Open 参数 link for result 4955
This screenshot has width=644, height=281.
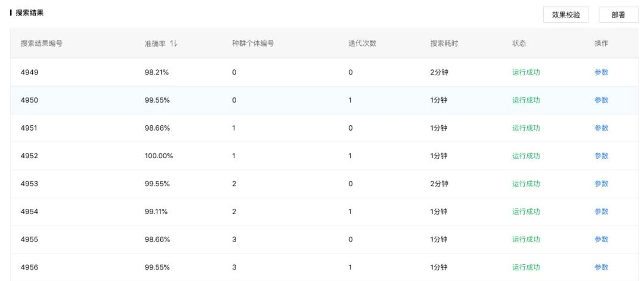[601, 239]
